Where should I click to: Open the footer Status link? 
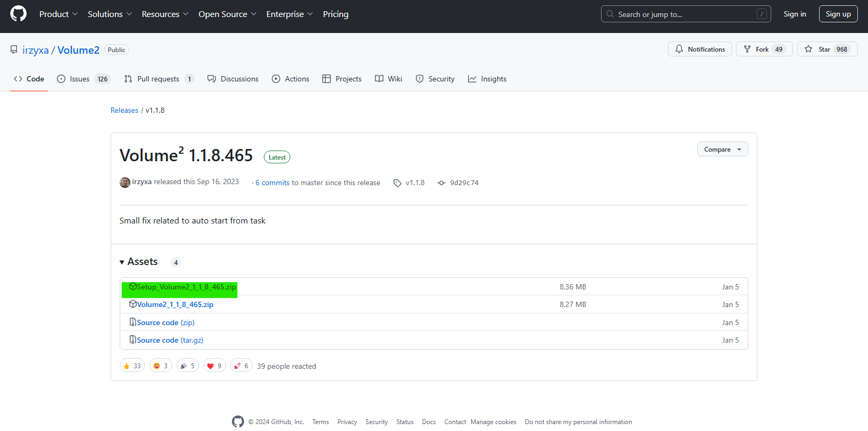pyautogui.click(x=405, y=422)
